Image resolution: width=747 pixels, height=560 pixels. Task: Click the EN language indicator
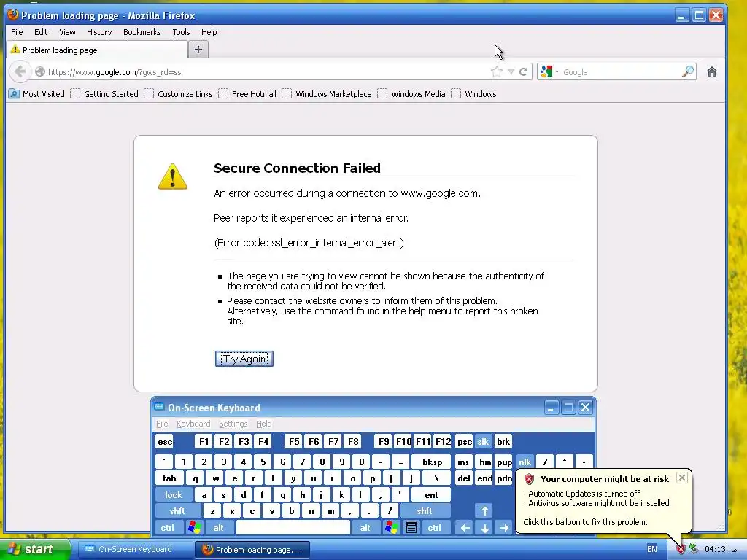pyautogui.click(x=651, y=549)
